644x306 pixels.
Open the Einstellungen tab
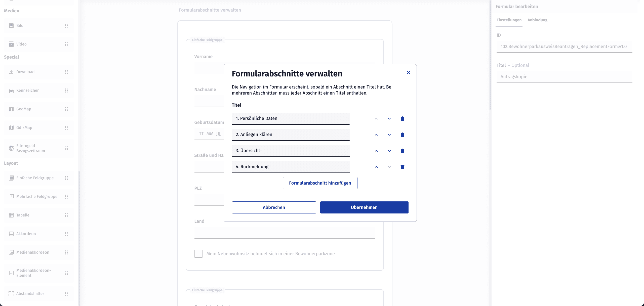(x=509, y=20)
